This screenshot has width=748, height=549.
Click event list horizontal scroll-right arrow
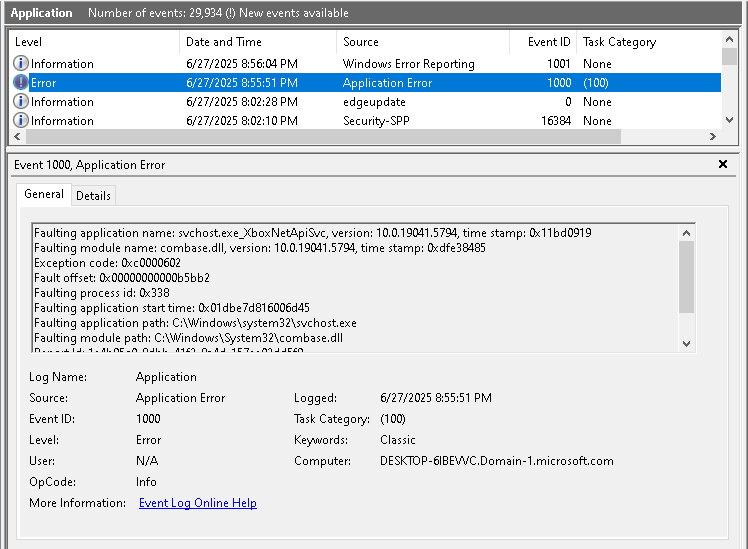click(713, 136)
